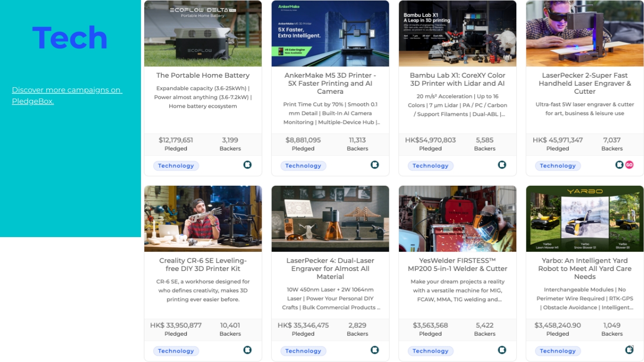Viewport: 644px width, 362px height.
Task: Click pledged amount "HK$ 35,346,475"
Action: [303, 325]
